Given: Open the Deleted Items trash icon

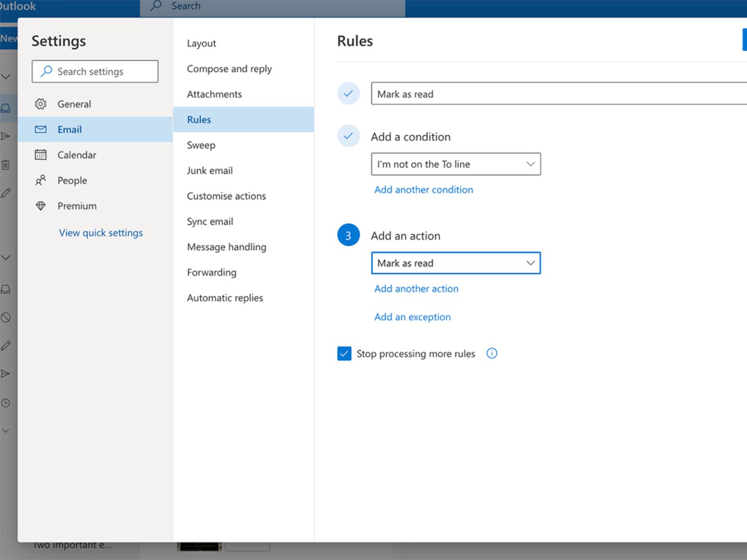Looking at the screenshot, I should click(6, 164).
